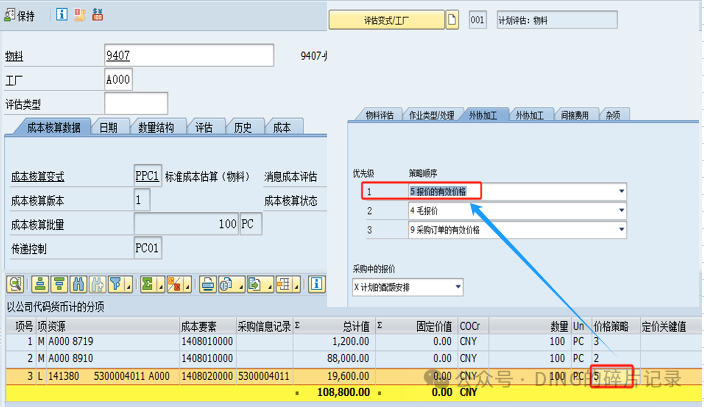The image size is (704, 407).
Task: Open the 评估 tab
Action: coord(204,128)
